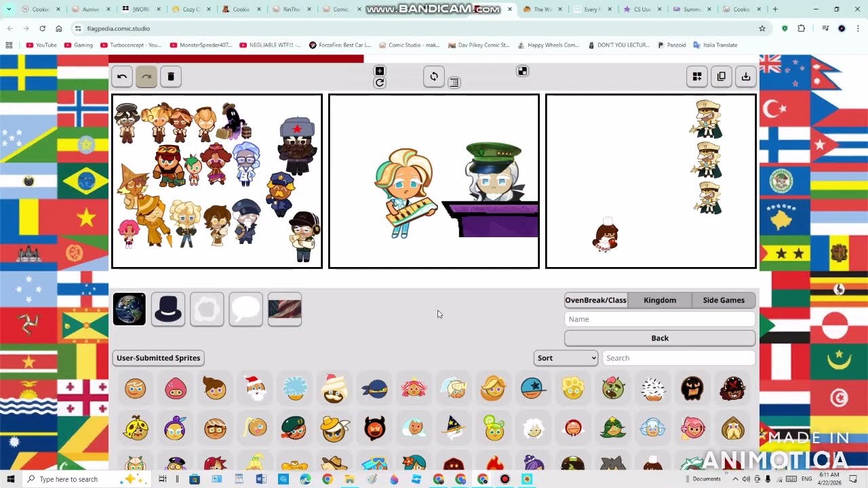Viewport: 868px width, 488px height.
Task: Switch to OvenBreak/Class tab
Action: point(595,300)
